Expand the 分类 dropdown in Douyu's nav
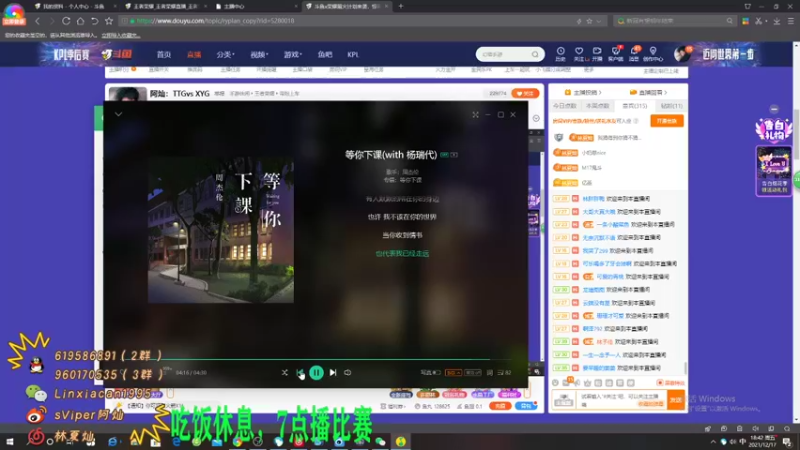The image size is (800, 450). coord(225,55)
